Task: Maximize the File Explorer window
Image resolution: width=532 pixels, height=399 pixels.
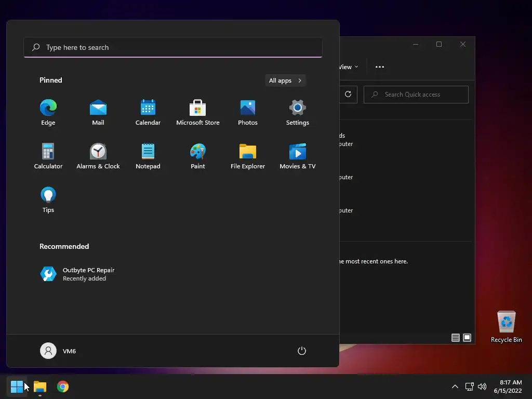Action: [x=439, y=44]
